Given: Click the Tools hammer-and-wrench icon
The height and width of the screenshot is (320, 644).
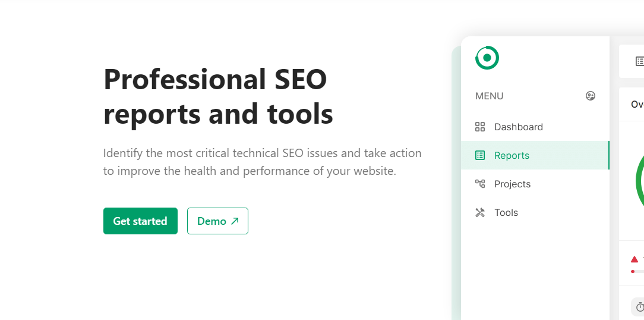Looking at the screenshot, I should pyautogui.click(x=480, y=212).
